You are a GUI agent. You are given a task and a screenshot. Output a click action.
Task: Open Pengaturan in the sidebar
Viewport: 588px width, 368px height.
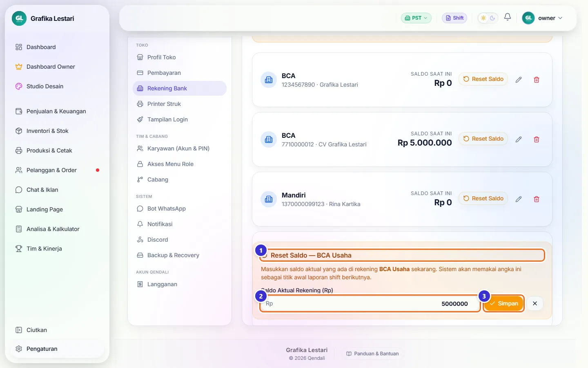pos(57,349)
